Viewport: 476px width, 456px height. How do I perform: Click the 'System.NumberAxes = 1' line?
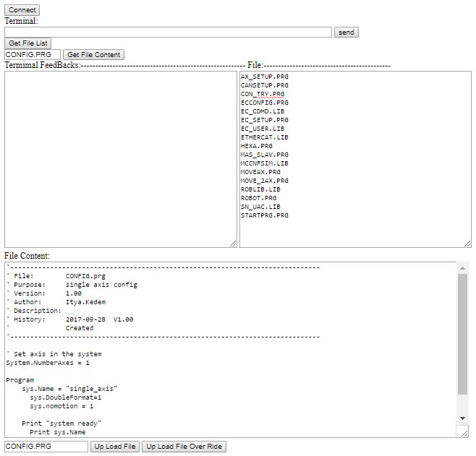[48, 363]
